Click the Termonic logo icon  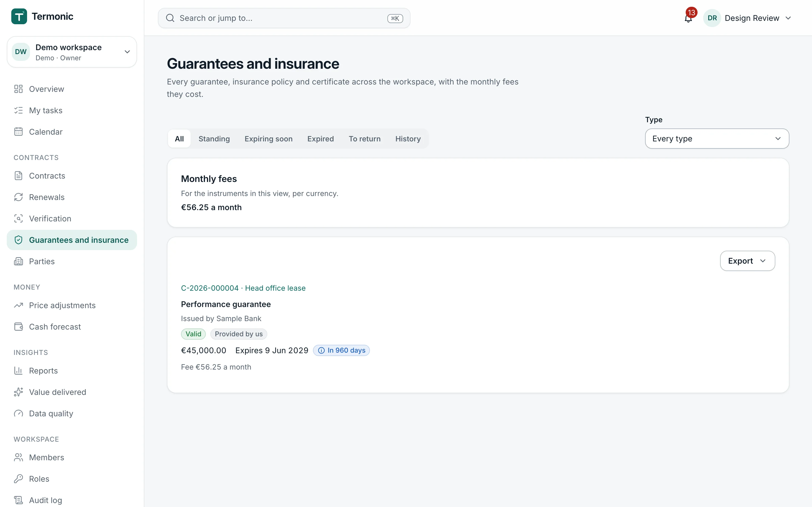(x=19, y=16)
